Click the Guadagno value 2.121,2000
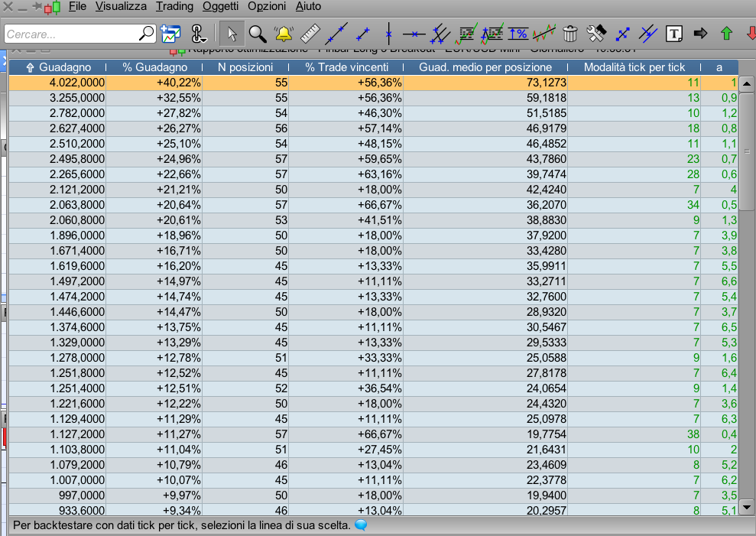 point(76,190)
